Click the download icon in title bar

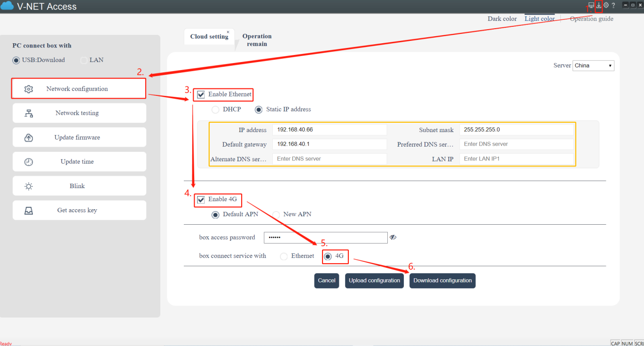pyautogui.click(x=598, y=6)
